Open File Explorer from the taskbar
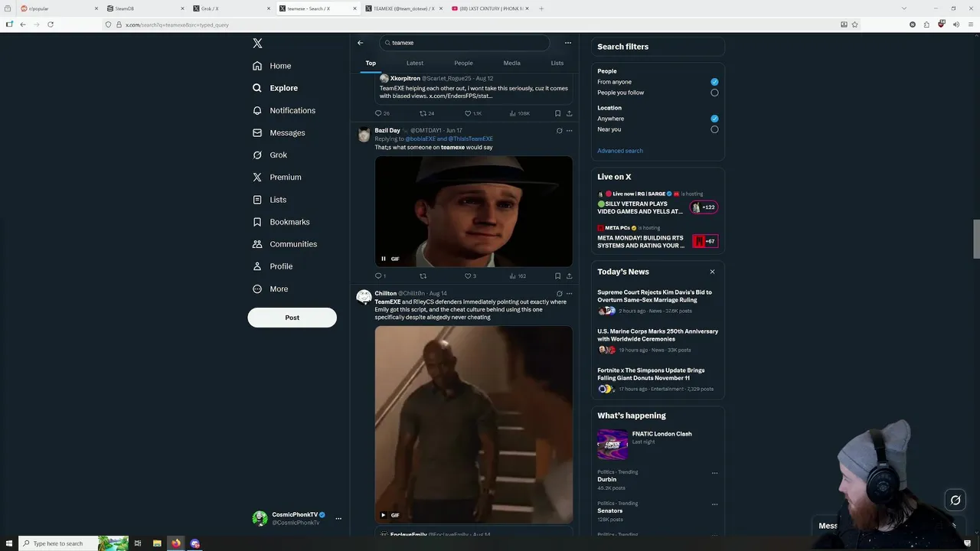 tap(157, 543)
